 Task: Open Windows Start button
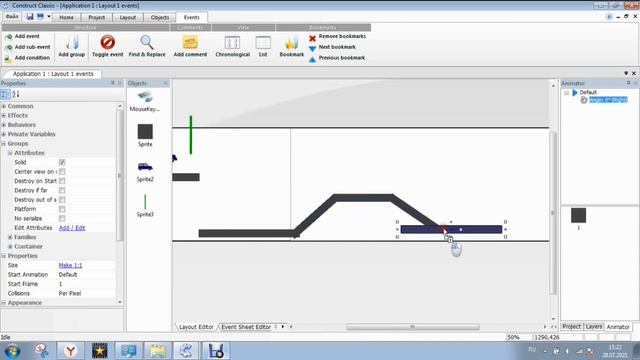13,351
